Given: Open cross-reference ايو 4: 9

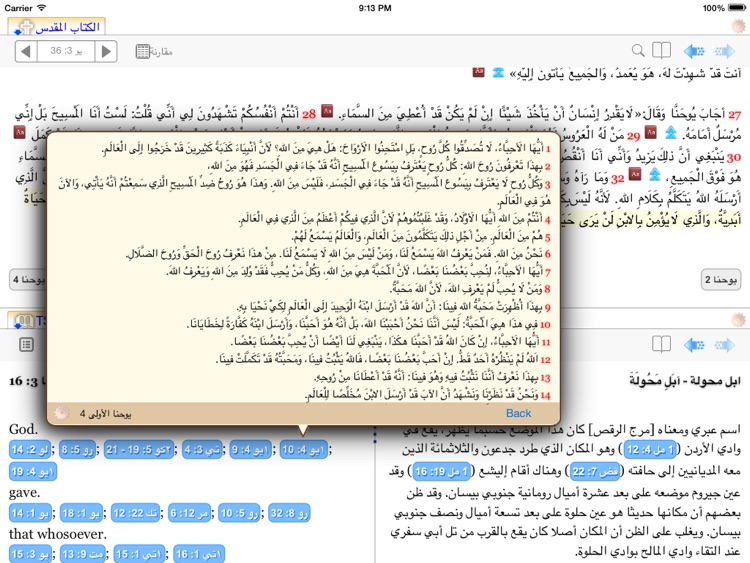Looking at the screenshot, I should pos(250,450).
